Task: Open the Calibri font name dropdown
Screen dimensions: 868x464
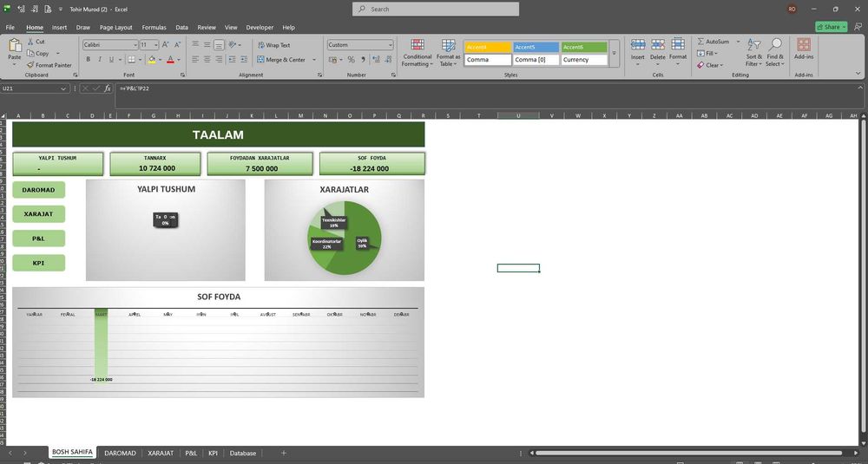Action: coord(135,45)
